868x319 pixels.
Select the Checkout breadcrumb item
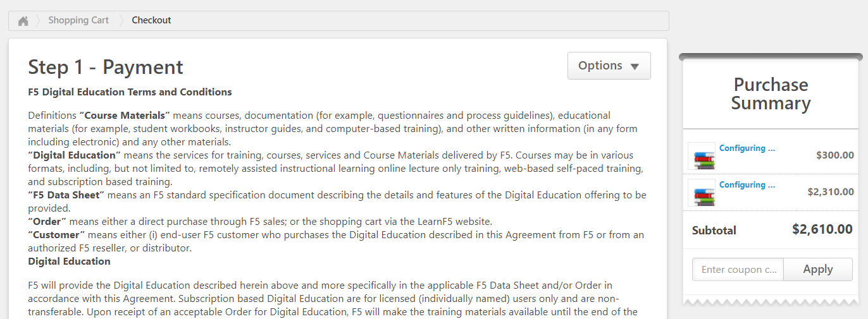click(151, 20)
